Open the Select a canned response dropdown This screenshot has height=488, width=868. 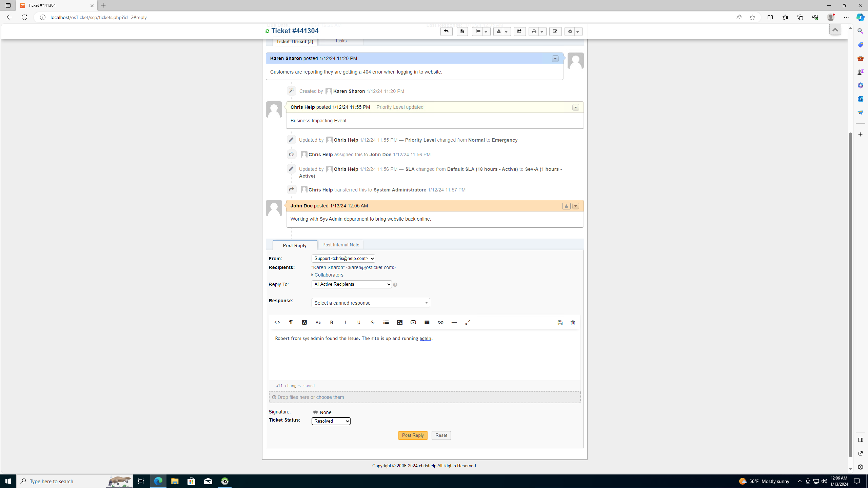tap(371, 302)
